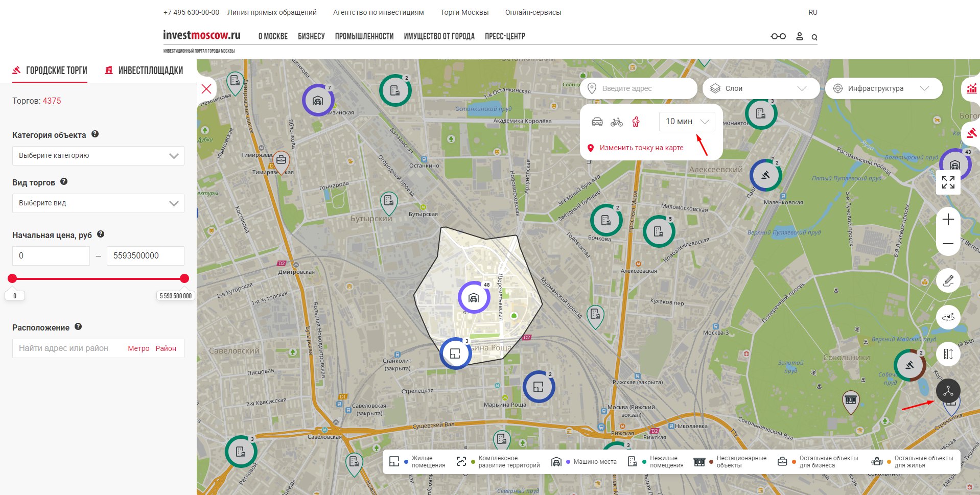Open the 360 panorama view tool
980x495 pixels.
(948, 317)
